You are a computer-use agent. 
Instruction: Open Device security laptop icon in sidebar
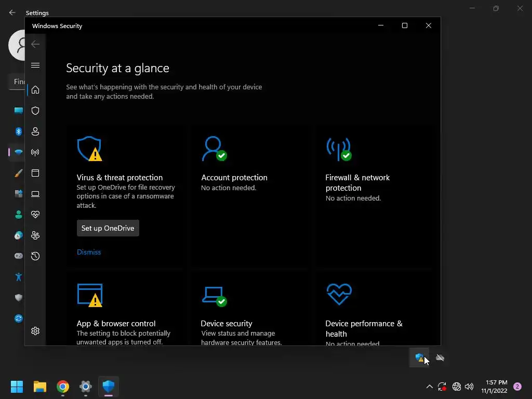pyautogui.click(x=35, y=194)
